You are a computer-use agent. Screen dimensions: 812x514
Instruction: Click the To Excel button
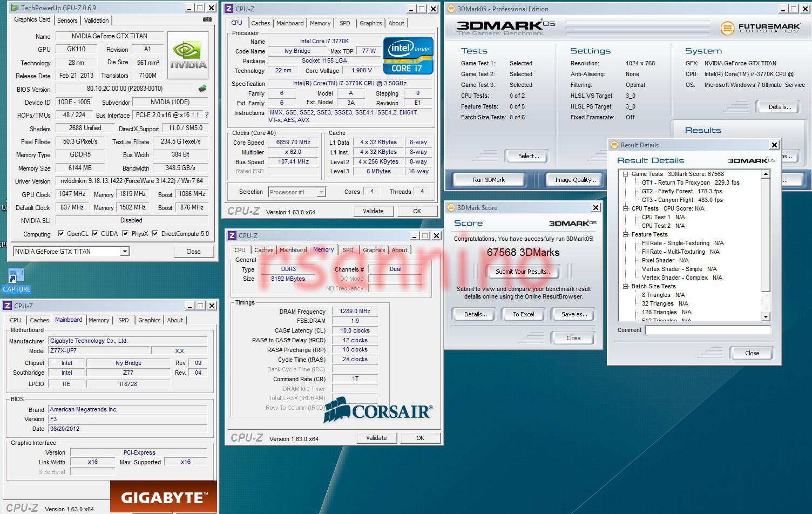click(523, 314)
